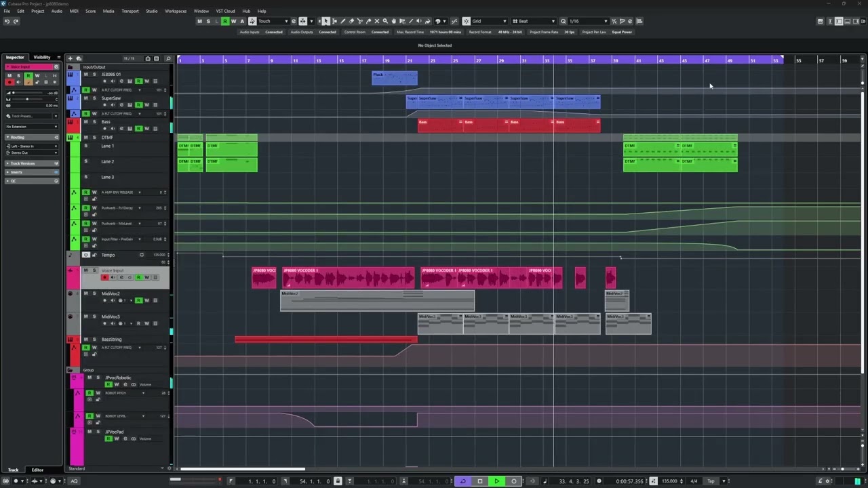Click the Redo arrow icon
Screen dimensions: 868x488
[16, 21]
